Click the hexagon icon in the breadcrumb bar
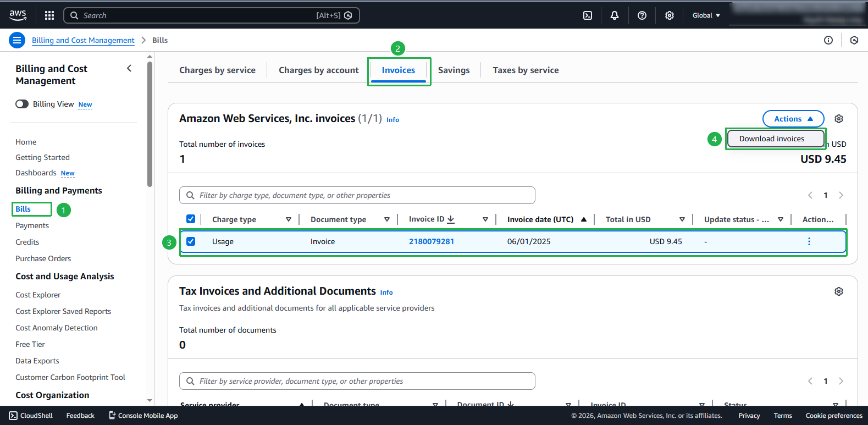 click(854, 40)
